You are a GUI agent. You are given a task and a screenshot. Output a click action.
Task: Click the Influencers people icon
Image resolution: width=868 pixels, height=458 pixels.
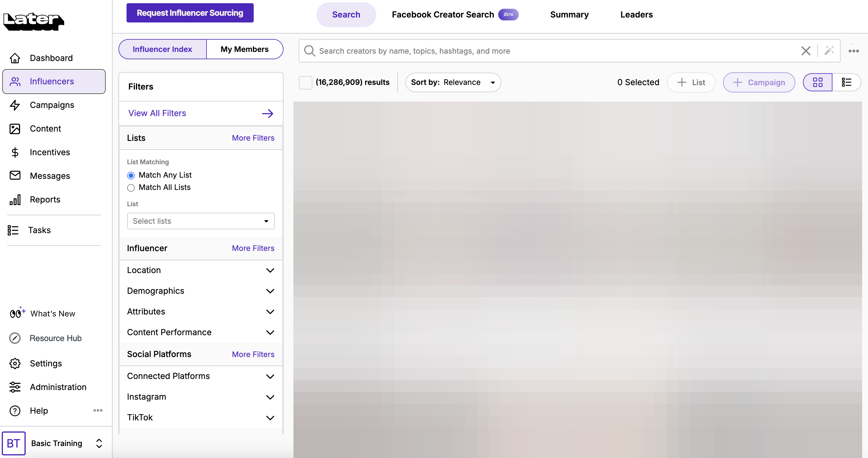point(15,82)
